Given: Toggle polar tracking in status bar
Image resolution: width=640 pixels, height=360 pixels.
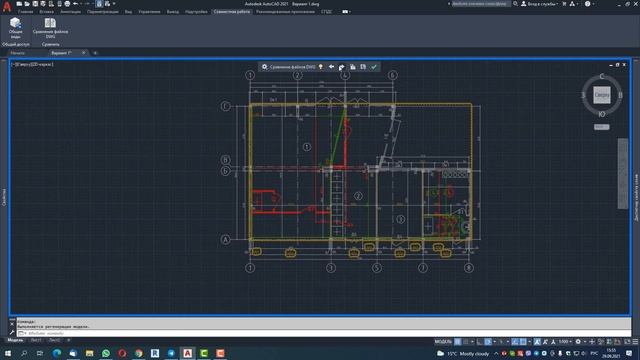Looking at the screenshot, I should 488,342.
